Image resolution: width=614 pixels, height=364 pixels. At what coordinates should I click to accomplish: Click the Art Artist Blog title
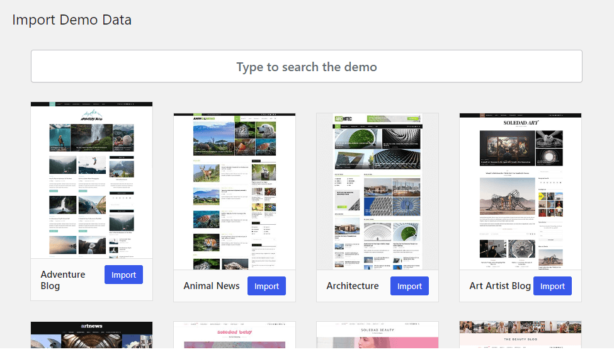click(x=500, y=286)
